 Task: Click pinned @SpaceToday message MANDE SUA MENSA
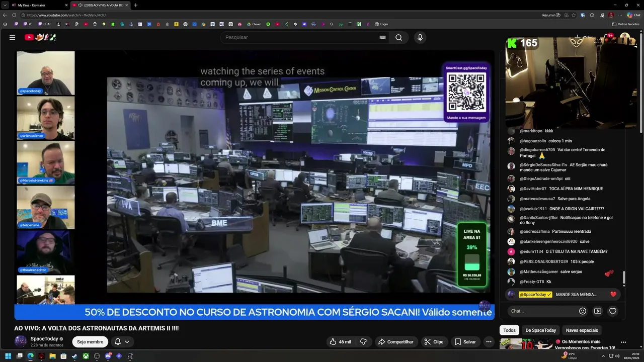pyautogui.click(x=562, y=294)
